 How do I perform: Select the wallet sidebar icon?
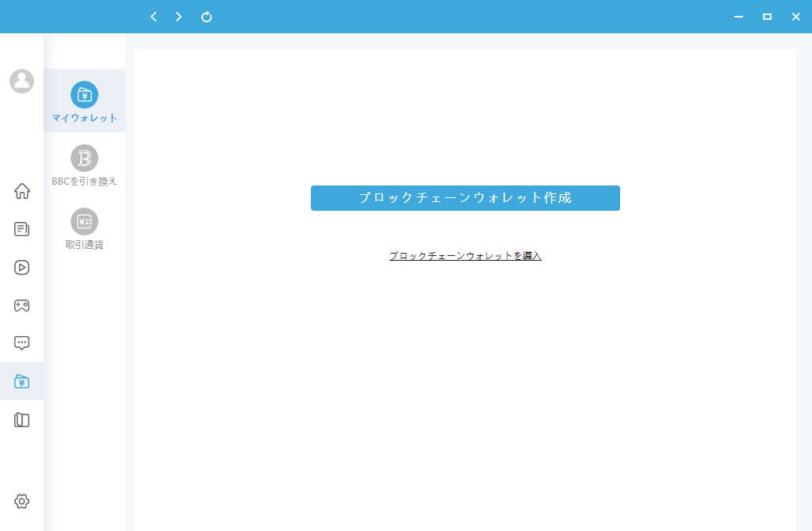click(22, 381)
